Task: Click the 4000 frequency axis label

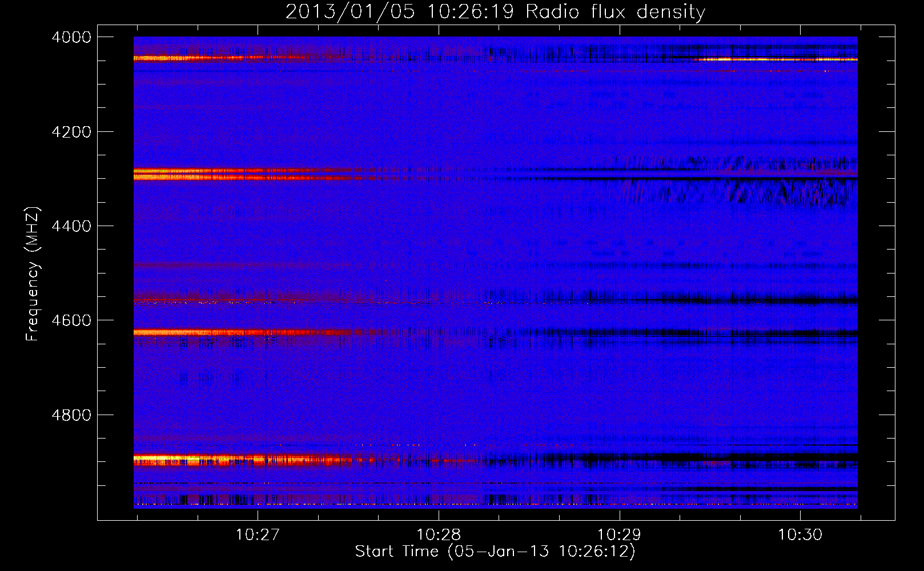Action: point(71,37)
